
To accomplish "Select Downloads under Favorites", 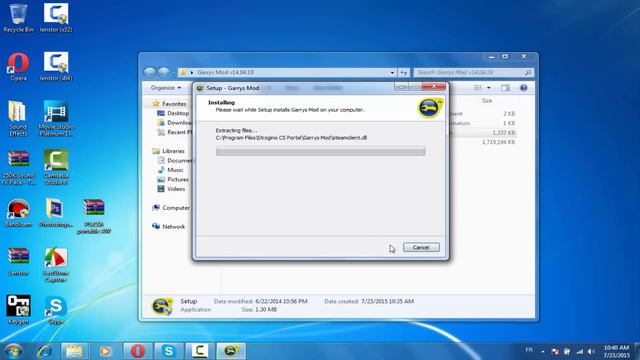I will coord(175,122).
